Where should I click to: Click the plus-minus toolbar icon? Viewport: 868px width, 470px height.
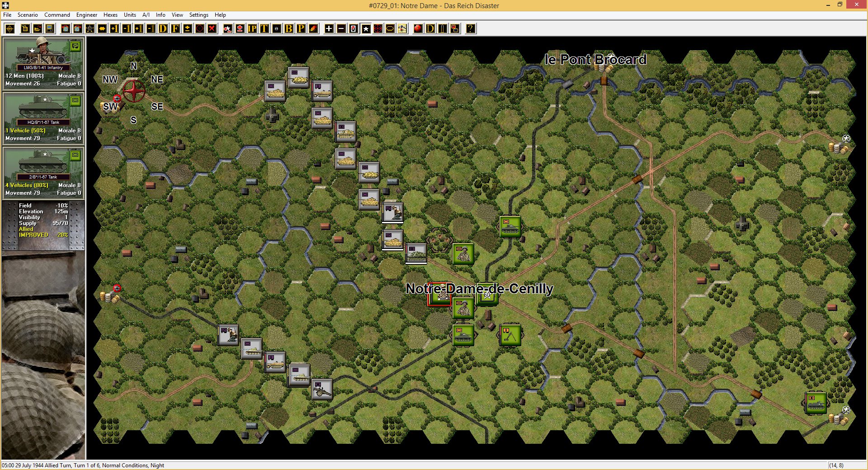pyautogui.click(x=188, y=28)
